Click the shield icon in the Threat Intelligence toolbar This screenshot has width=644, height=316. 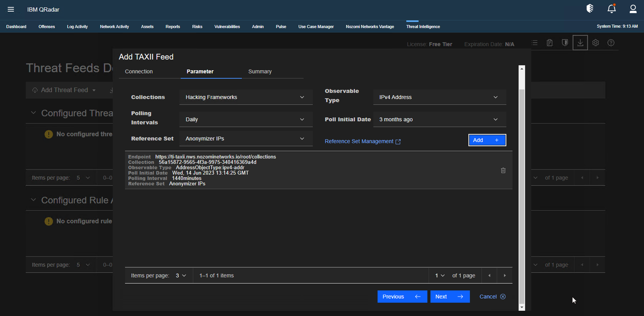(565, 43)
